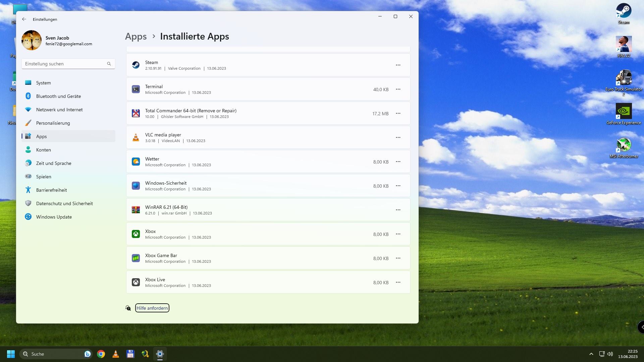
Task: Click the Xbox Game Bar icon
Action: (x=136, y=258)
